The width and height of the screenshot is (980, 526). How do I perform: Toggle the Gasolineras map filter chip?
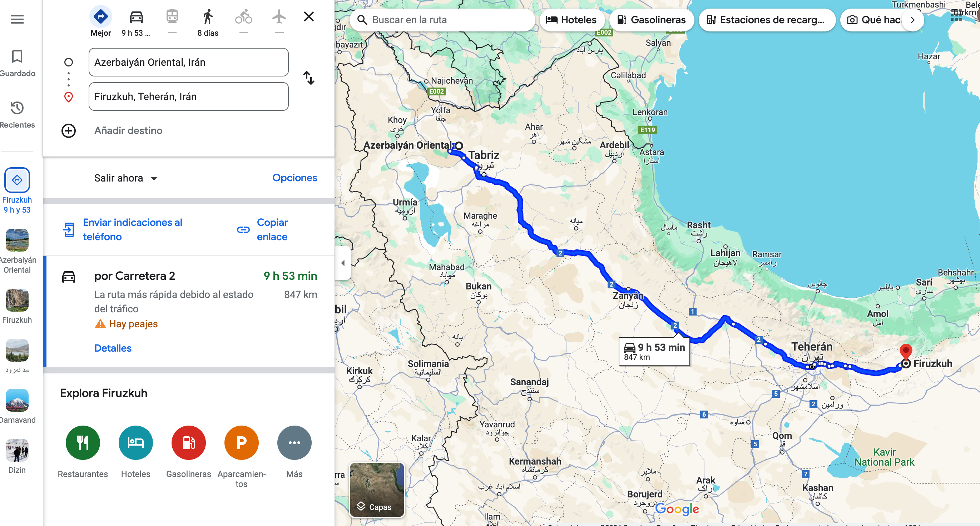(651, 20)
